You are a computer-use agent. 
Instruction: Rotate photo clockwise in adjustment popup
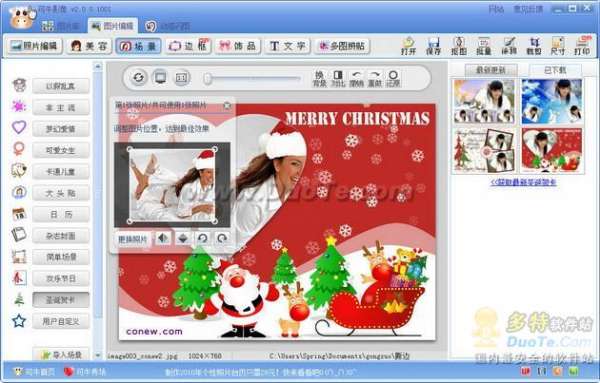(222, 238)
